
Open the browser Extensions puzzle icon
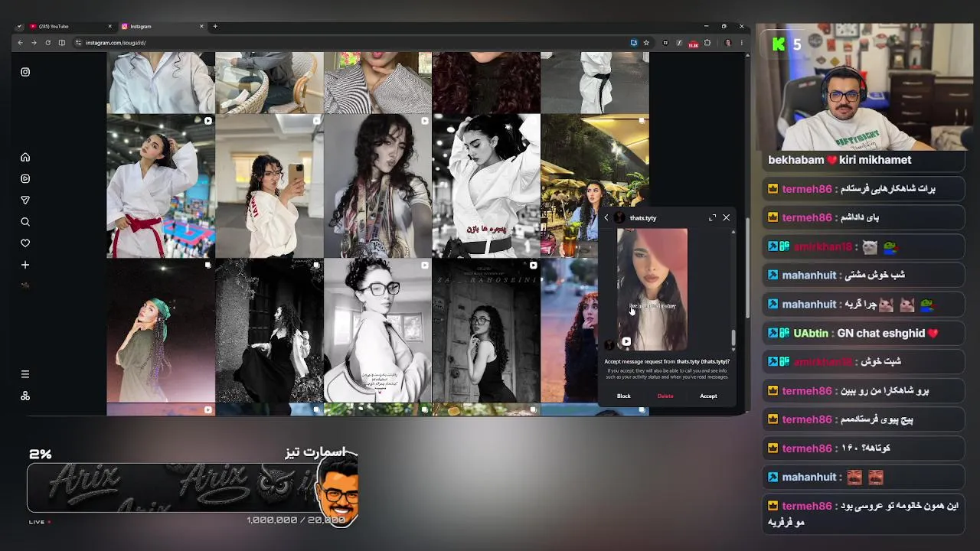707,43
